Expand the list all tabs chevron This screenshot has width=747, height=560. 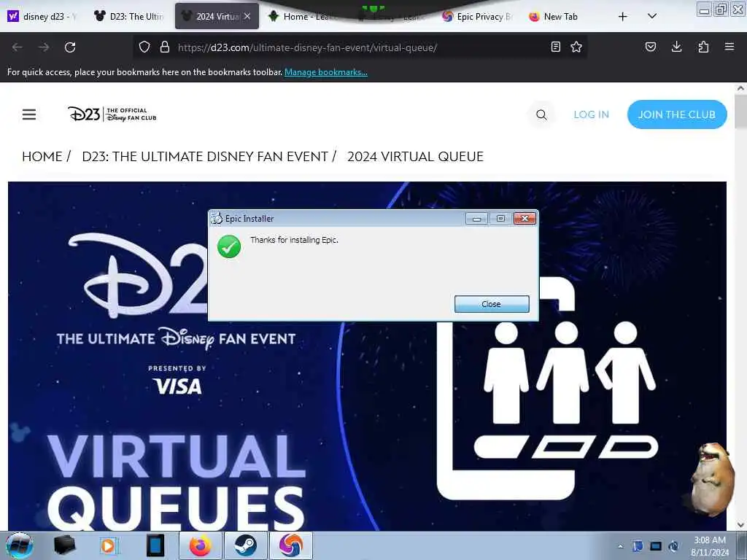tap(652, 16)
